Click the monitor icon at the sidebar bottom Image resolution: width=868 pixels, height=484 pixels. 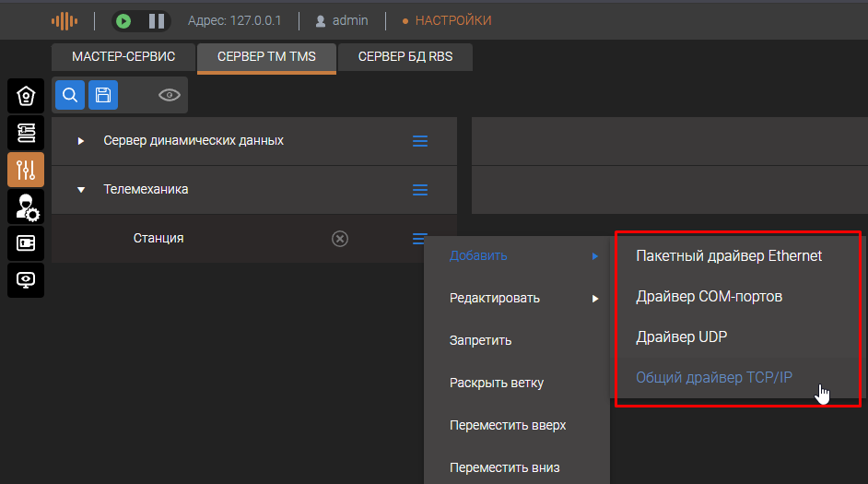pyautogui.click(x=25, y=279)
